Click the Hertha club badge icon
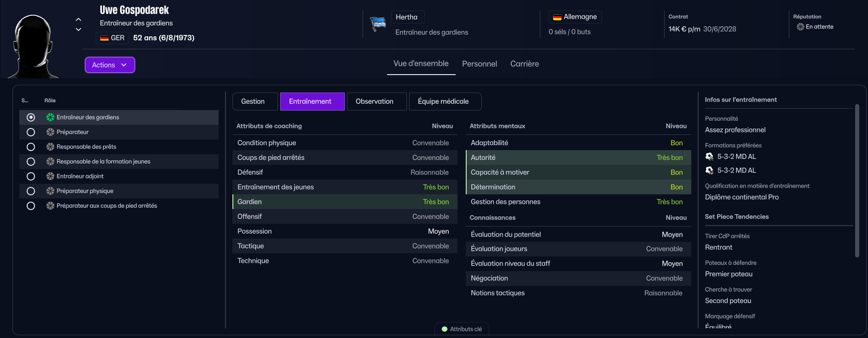 (378, 23)
